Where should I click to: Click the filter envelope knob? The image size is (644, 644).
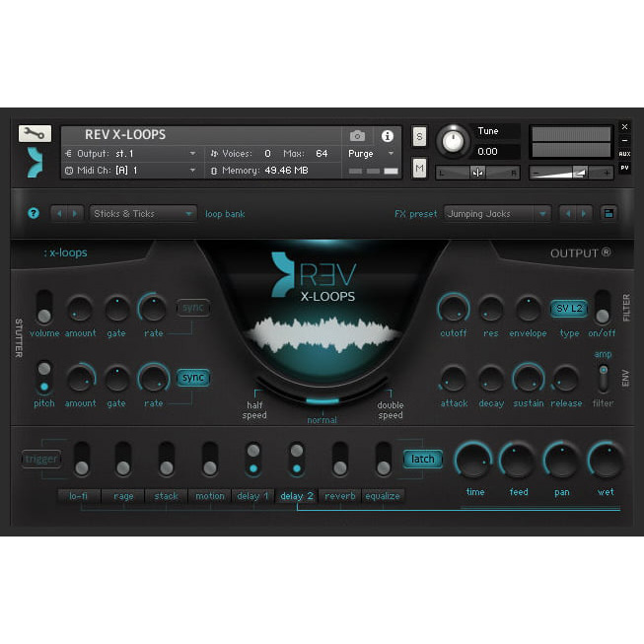(529, 309)
